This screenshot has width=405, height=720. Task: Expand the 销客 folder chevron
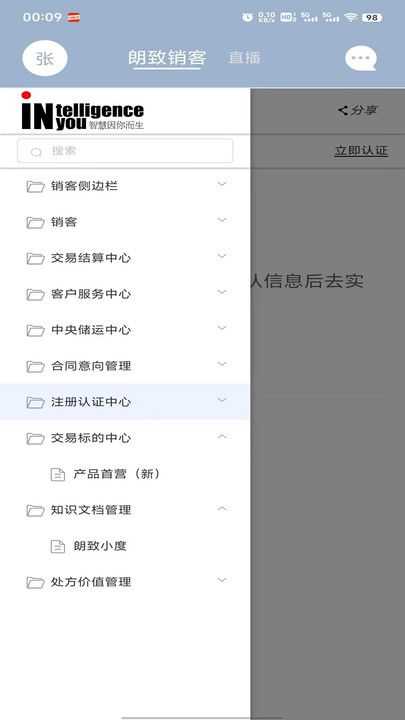click(x=222, y=220)
